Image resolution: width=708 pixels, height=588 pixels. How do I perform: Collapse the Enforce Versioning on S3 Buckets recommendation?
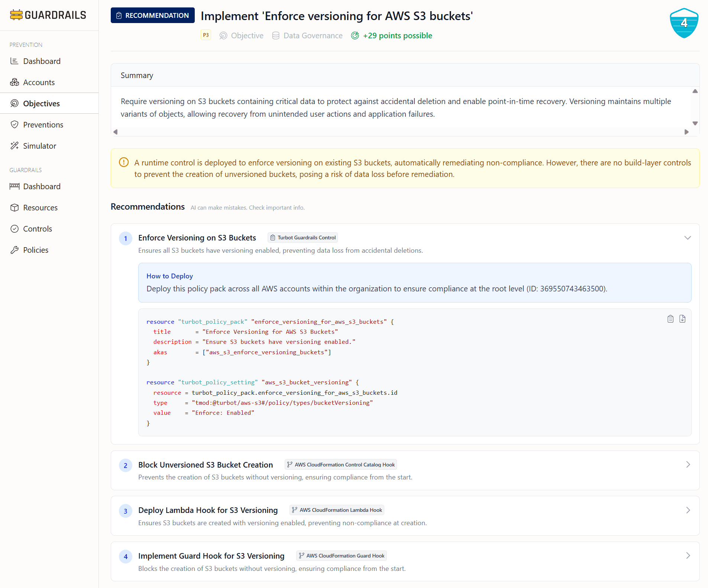pos(688,238)
